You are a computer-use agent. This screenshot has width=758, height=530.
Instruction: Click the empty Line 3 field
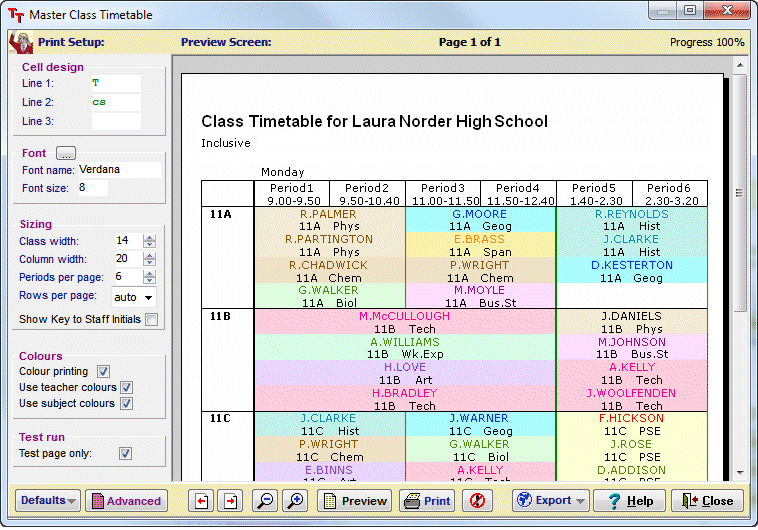pos(116,121)
